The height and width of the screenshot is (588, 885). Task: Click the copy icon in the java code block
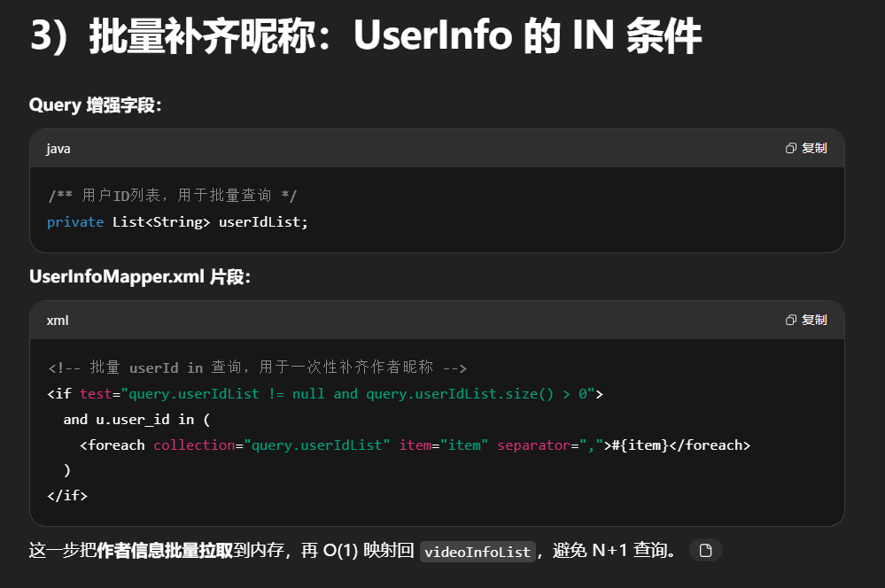click(791, 149)
